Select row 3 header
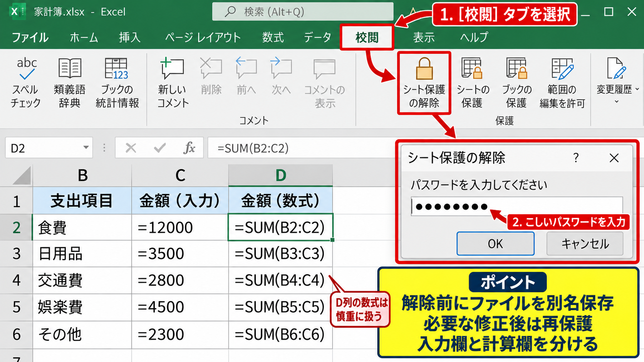The width and height of the screenshot is (644, 362). pos(16,254)
